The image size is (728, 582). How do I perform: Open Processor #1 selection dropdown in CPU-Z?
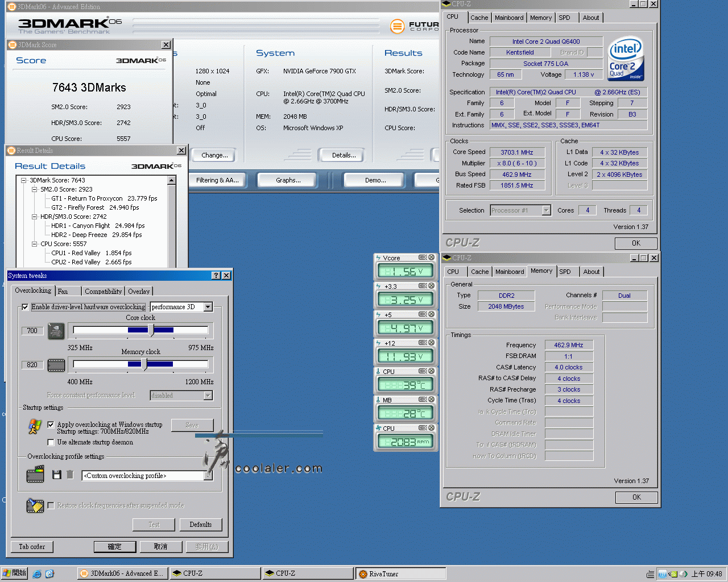[x=546, y=210]
